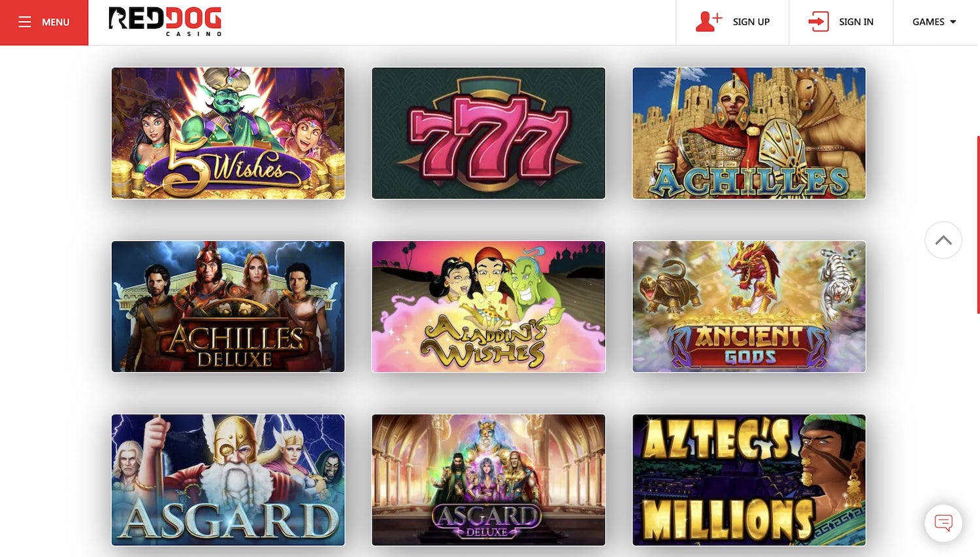Click the SIGN UP text link
980x557 pixels.
[x=751, y=22]
